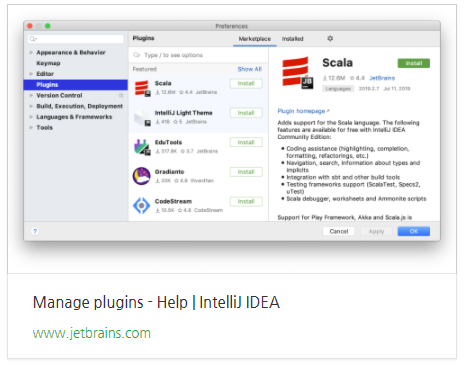Image resolution: width=465 pixels, height=366 pixels.
Task: Install the IntelliJ Light Theme plugin
Action: [x=246, y=113]
